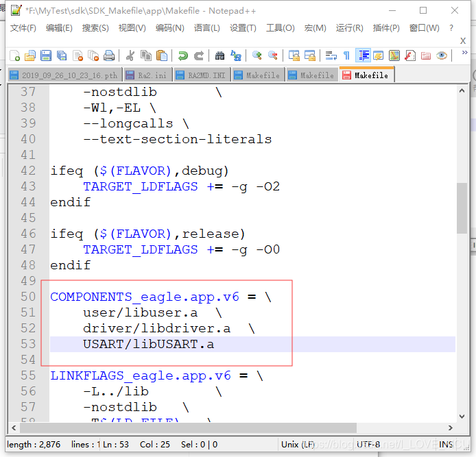The width and height of the screenshot is (476, 457).
Task: Close document with X below menu bar
Action: click(463, 40)
